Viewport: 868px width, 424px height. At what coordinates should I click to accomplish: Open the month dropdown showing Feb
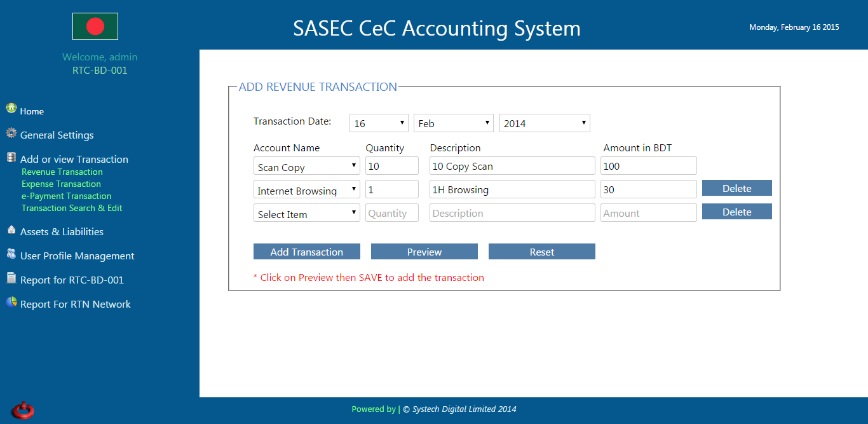click(x=453, y=123)
